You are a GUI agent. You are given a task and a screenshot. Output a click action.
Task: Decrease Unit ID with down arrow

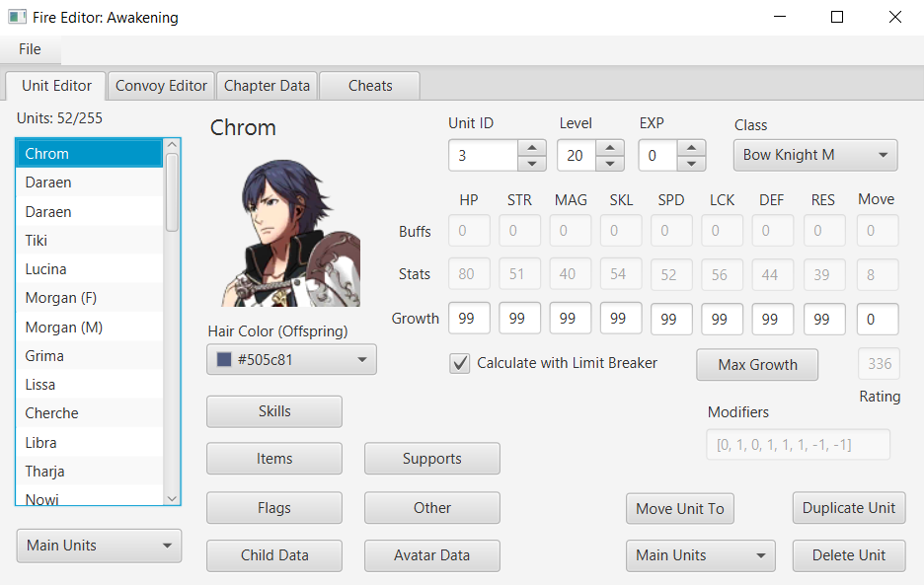tap(532, 163)
